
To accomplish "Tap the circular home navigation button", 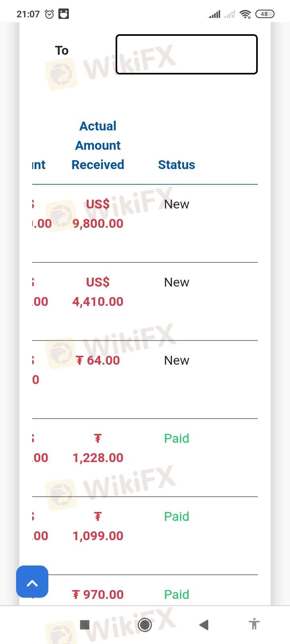I will (145, 625).
